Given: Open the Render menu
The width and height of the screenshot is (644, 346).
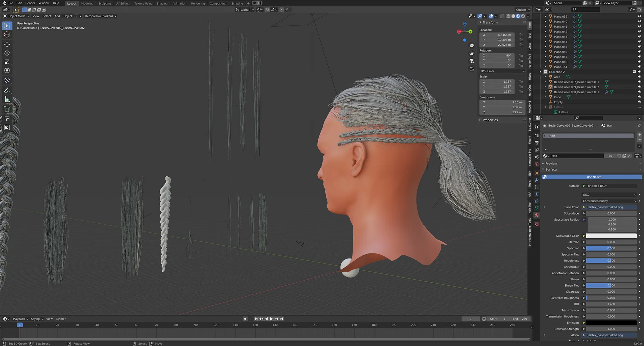Looking at the screenshot, I should pos(30,3).
